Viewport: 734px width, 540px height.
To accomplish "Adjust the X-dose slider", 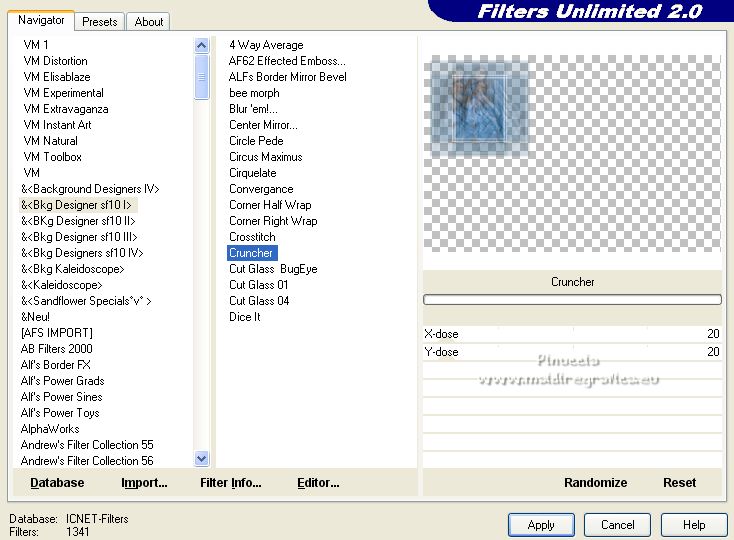I will 572,334.
